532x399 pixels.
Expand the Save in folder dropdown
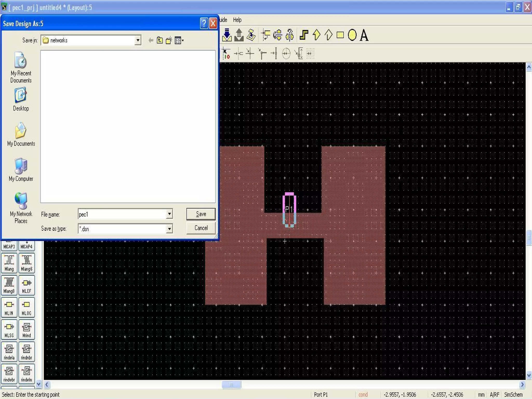pyautogui.click(x=138, y=40)
